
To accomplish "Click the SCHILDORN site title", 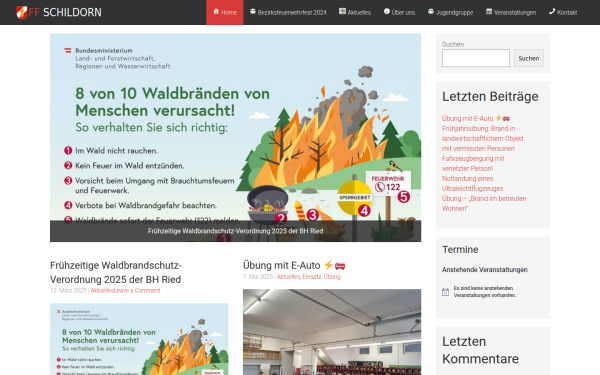I will (x=72, y=12).
